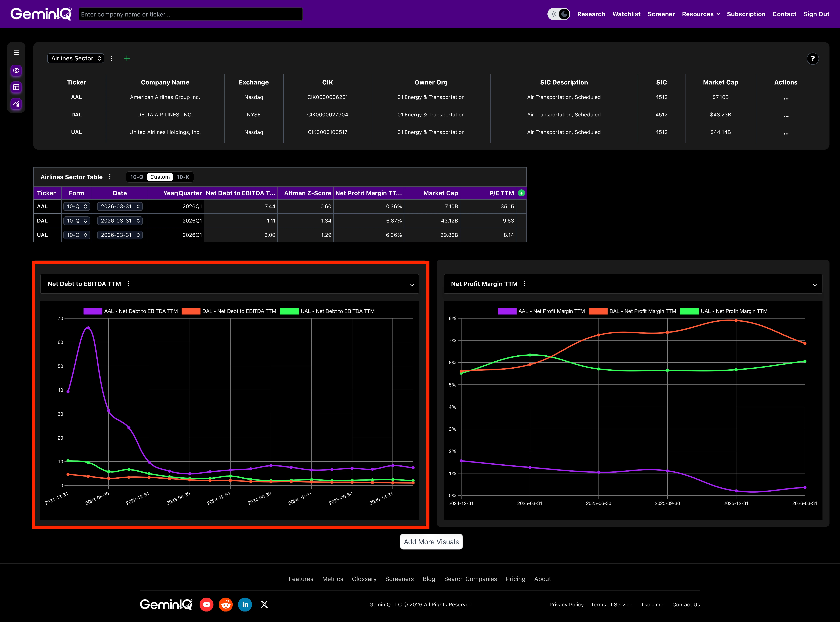This screenshot has height=622, width=840.
Task: Open the Reddit social link
Action: tap(226, 604)
